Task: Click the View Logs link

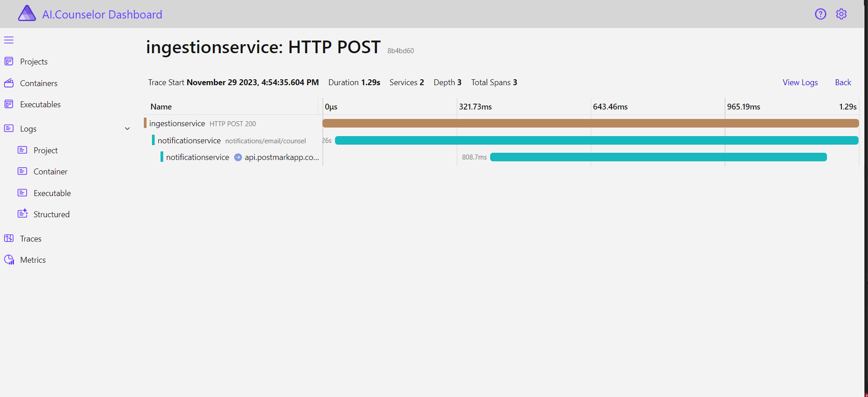Action: pos(800,82)
